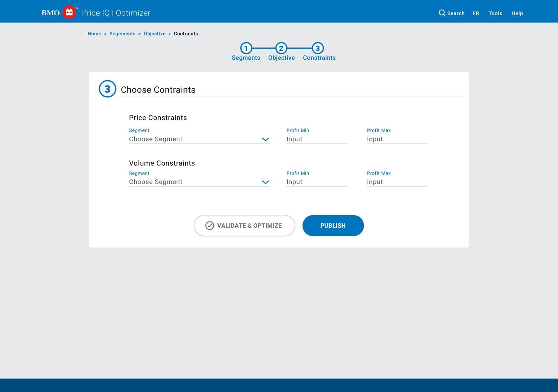Switch language using the FR option

(476, 13)
